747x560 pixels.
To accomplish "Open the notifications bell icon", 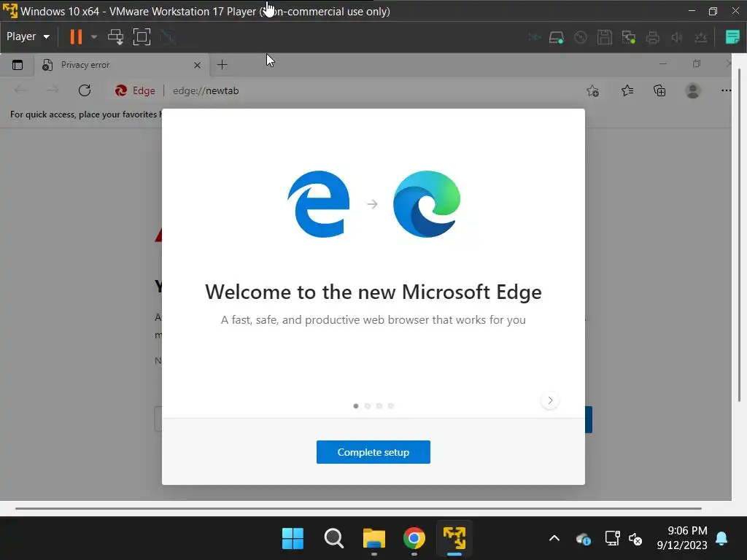I will click(x=721, y=539).
